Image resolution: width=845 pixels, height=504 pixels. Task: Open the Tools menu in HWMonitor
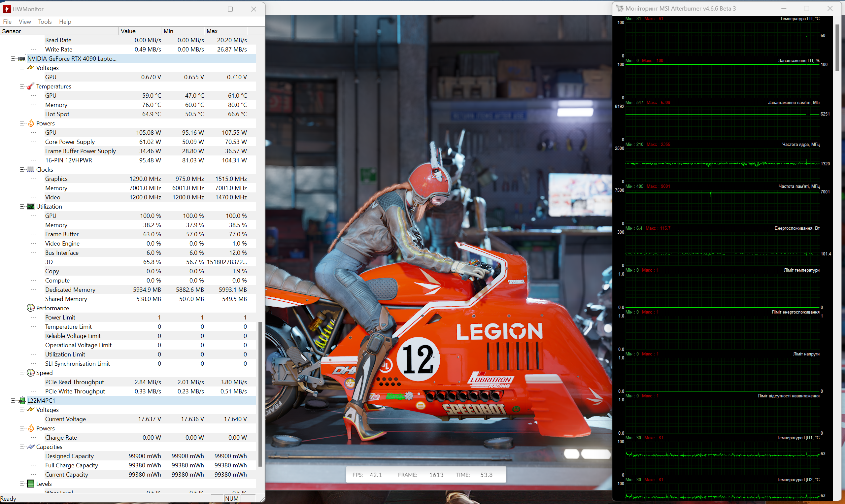coord(45,21)
